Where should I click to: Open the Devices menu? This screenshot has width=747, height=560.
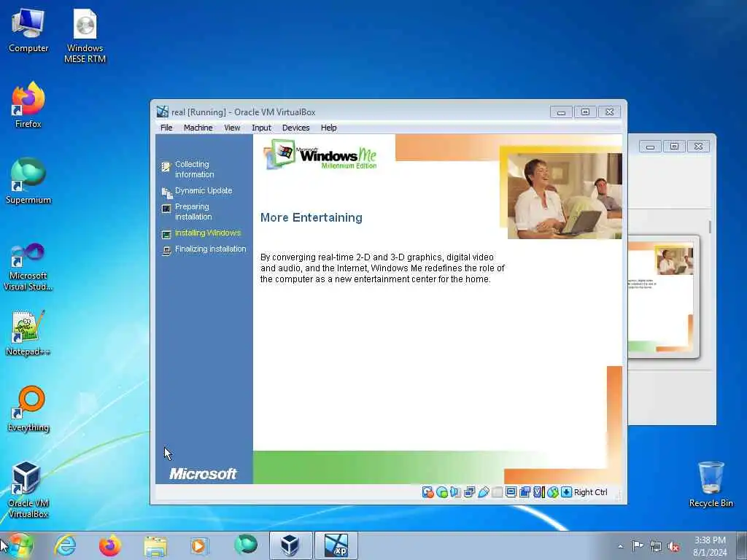click(295, 128)
